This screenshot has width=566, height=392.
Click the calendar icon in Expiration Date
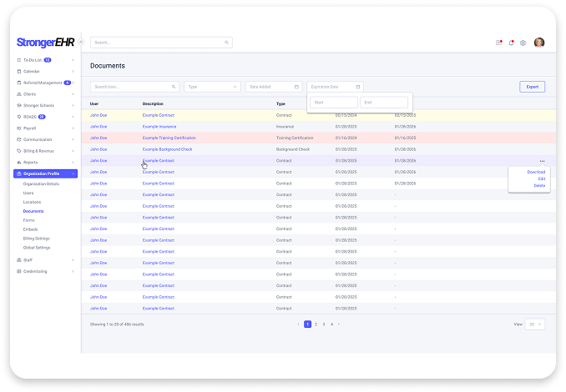pos(358,87)
